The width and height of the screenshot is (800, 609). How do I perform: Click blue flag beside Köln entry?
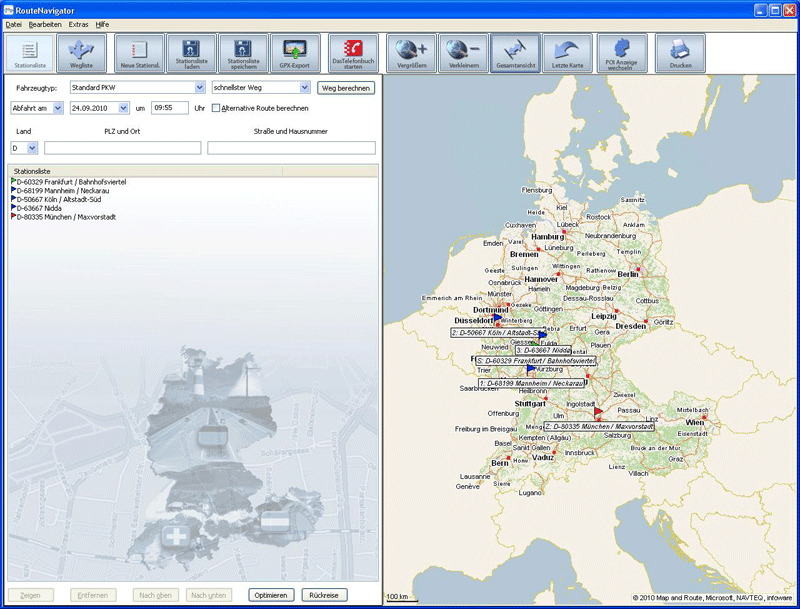click(13, 199)
